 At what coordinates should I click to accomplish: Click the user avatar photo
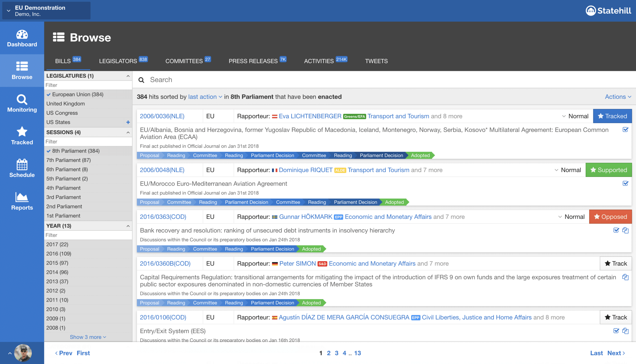click(x=23, y=353)
